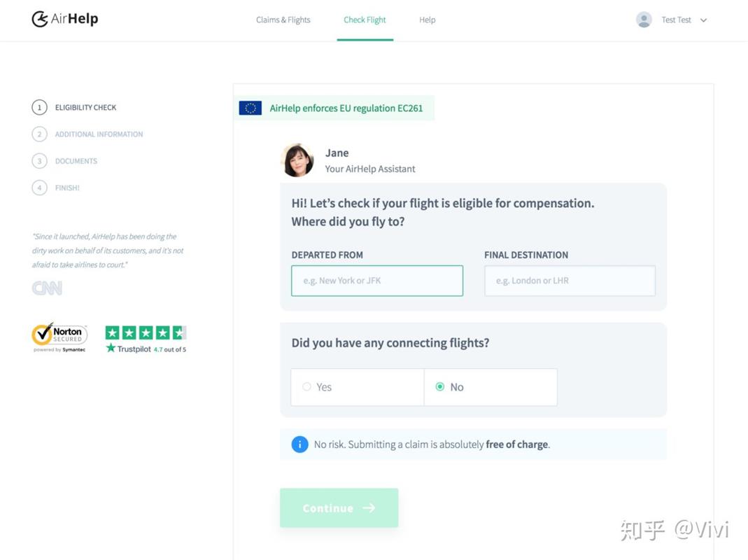The image size is (748, 560).
Task: Click the EU flag icon
Action: 250,108
